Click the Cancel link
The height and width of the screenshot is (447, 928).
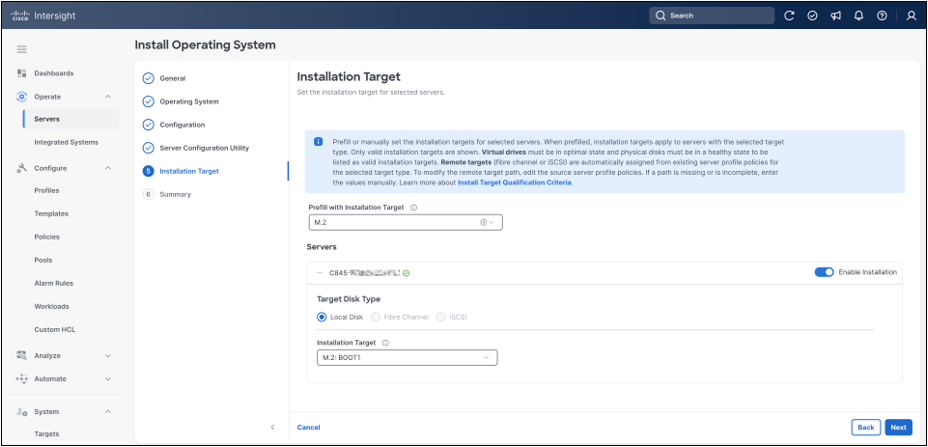(x=308, y=427)
